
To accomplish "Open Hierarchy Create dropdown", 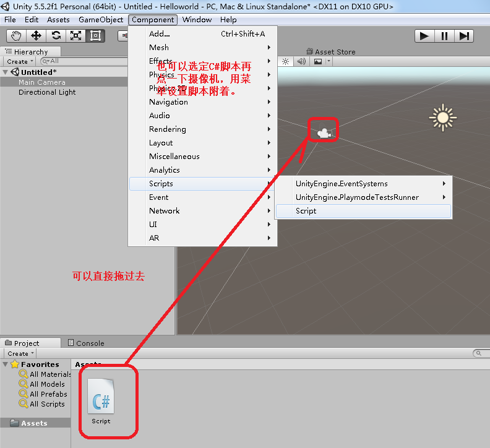I will tap(20, 62).
